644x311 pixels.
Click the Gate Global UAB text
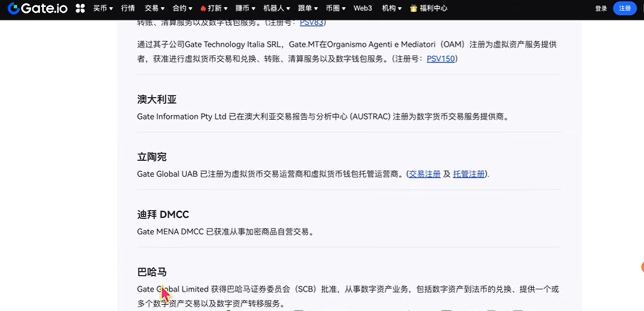(168, 174)
